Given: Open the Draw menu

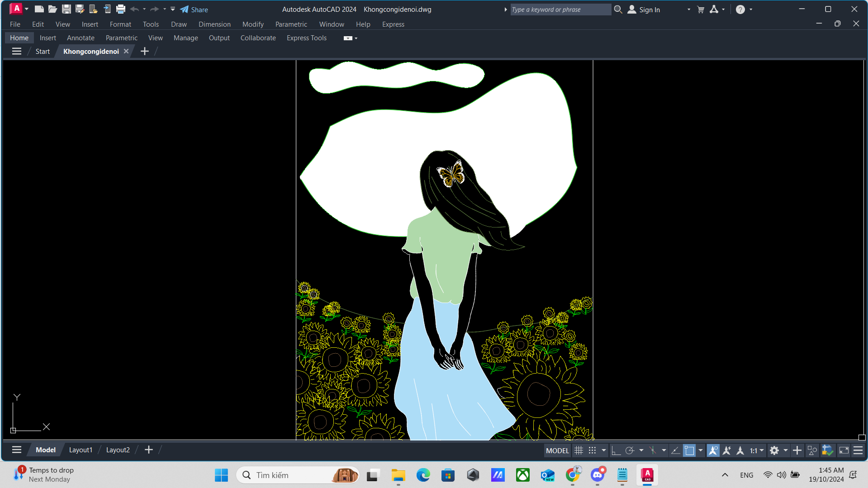Looking at the screenshot, I should point(179,24).
